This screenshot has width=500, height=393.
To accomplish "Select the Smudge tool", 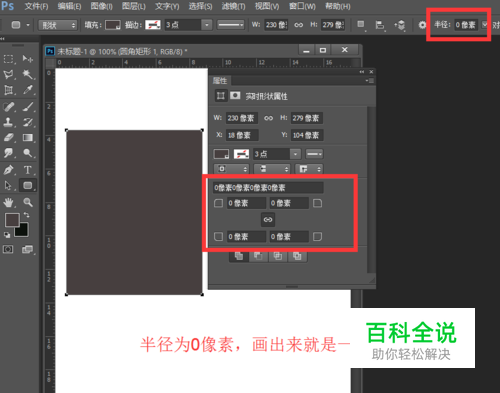I will tap(8, 153).
